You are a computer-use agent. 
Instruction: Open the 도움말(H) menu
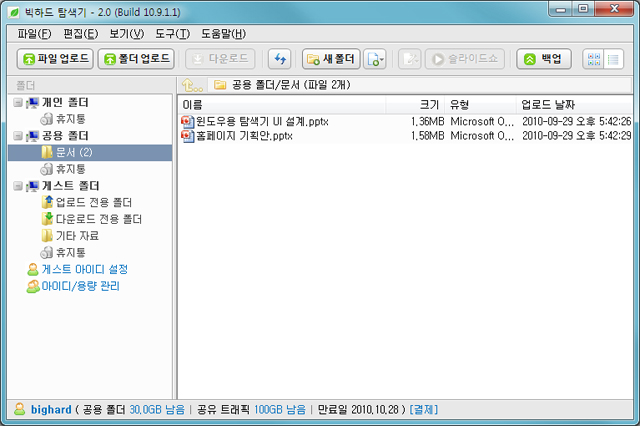pyautogui.click(x=223, y=34)
